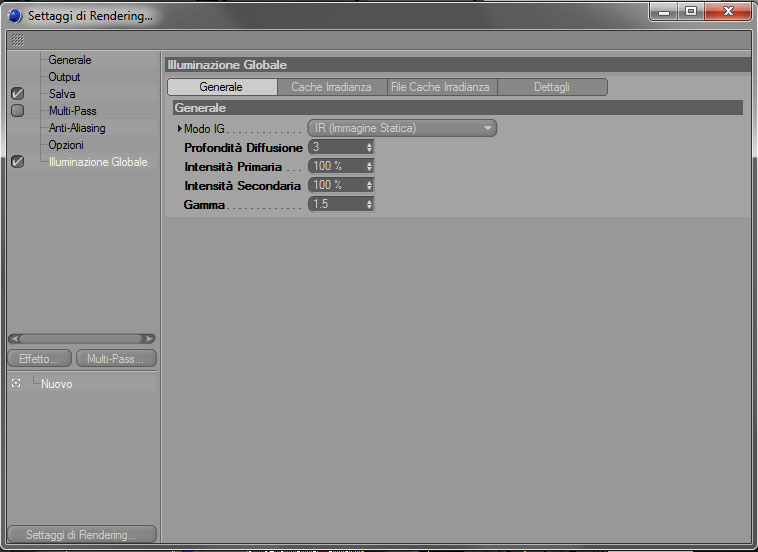758x552 pixels.
Task: Click the left arrow of the sidebar scrollbar
Action: (x=15, y=339)
